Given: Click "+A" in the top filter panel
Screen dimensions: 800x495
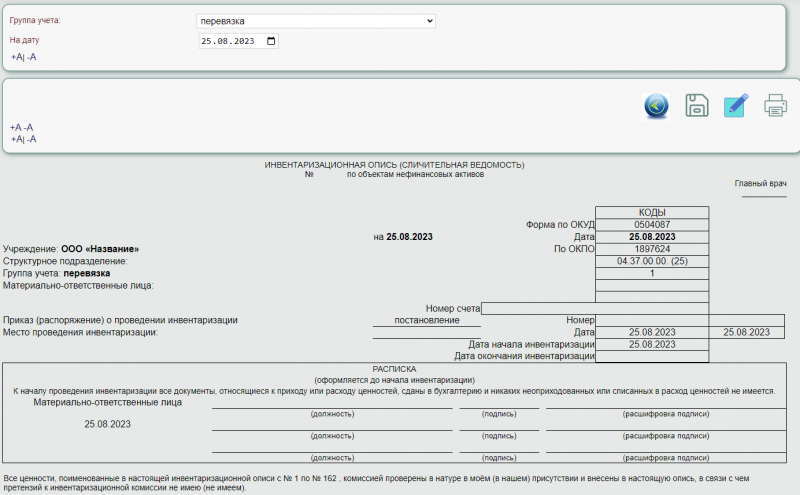Looking at the screenshot, I should [x=17, y=58].
